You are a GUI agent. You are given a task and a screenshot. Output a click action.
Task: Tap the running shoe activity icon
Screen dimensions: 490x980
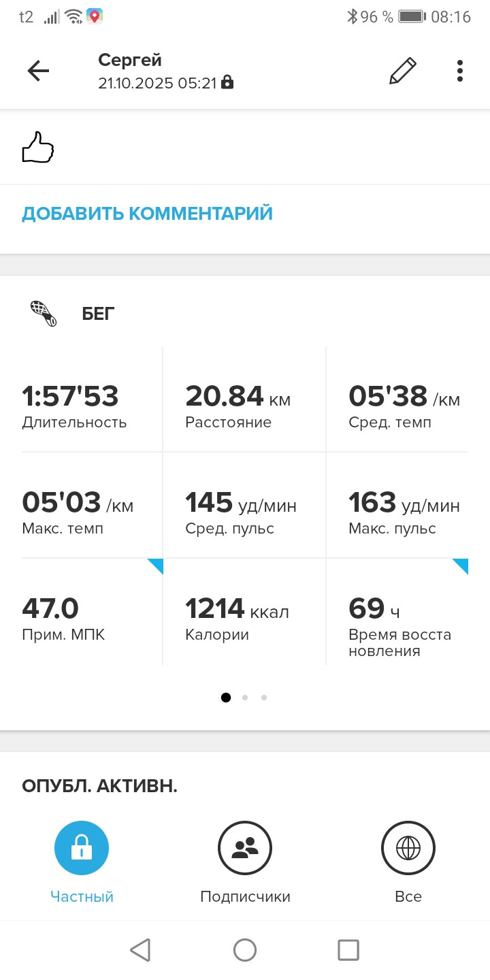44,314
